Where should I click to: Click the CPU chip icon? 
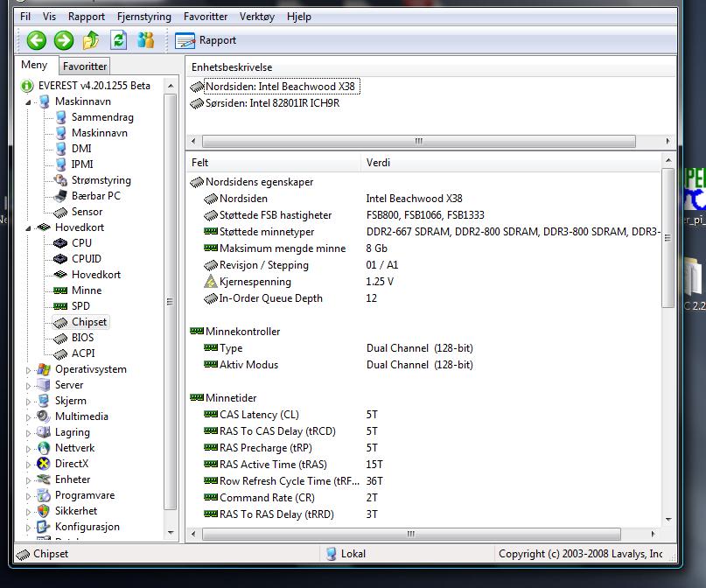[x=60, y=243]
